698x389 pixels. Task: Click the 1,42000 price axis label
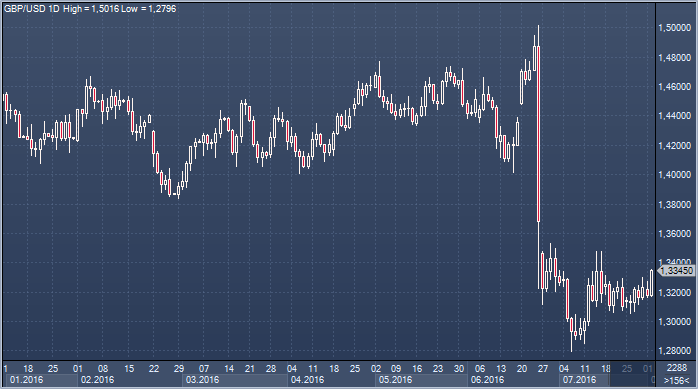pyautogui.click(x=674, y=146)
